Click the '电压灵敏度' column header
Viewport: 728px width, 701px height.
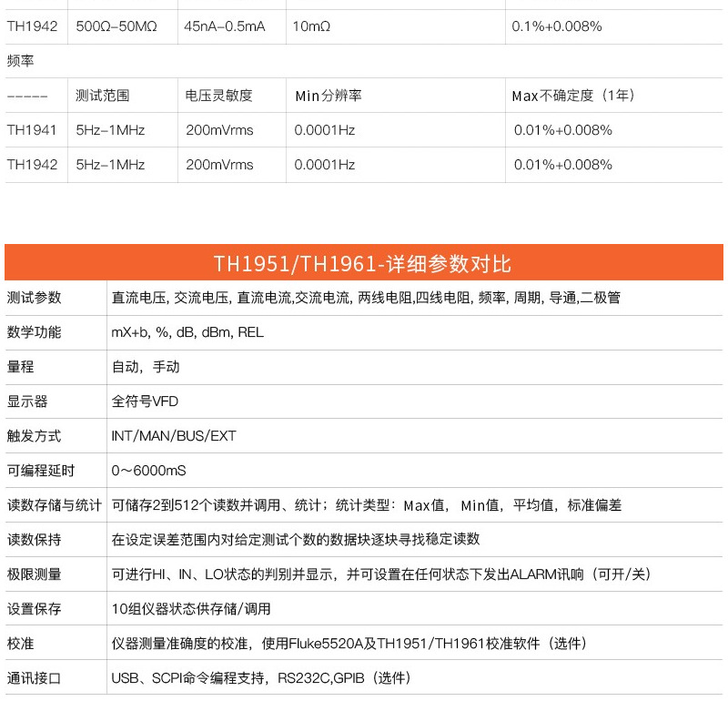coord(218,96)
